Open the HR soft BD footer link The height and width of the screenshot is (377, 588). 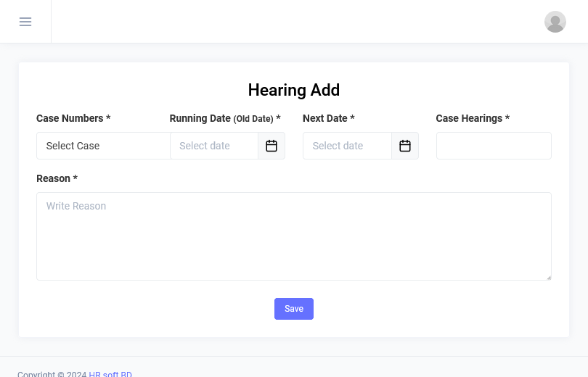(110, 373)
